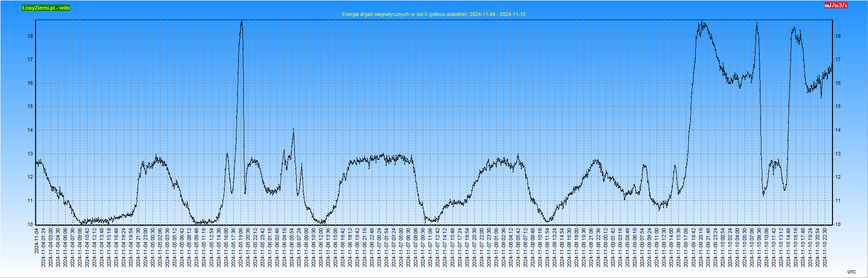Select the 2024-11-09 20:18 time label
This screenshot has height=278, width=868.
(x=701, y=247)
